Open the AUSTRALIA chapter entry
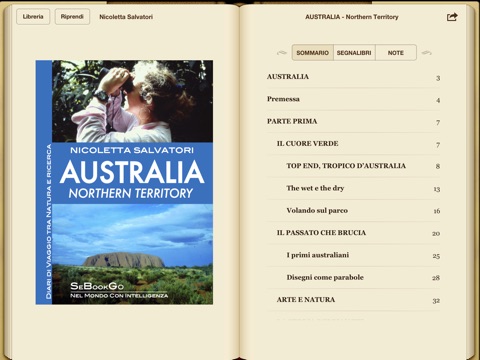This screenshot has height=360, width=480. coord(353,77)
